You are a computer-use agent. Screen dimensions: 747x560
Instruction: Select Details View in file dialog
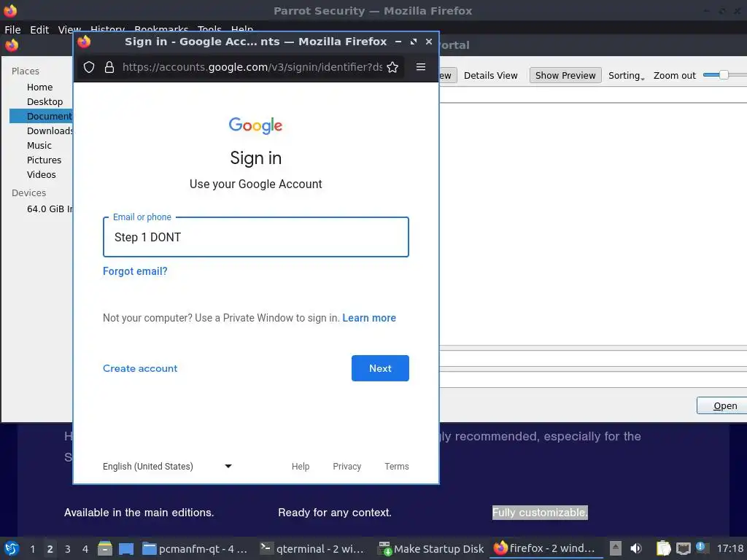491,75
